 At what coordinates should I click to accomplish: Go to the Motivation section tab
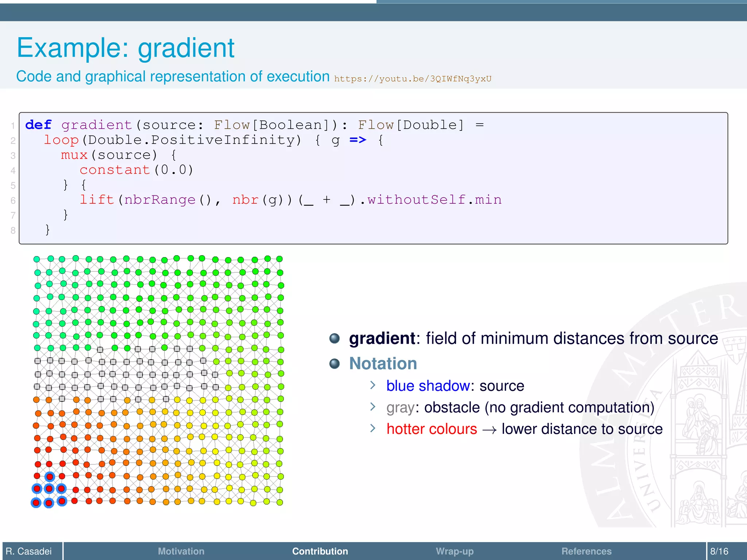[x=181, y=551]
